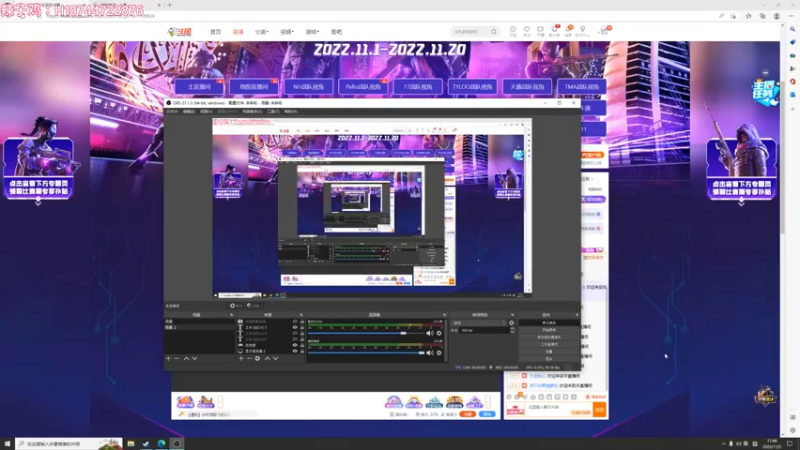Toggle visibility of display capture 2 source

294,351
